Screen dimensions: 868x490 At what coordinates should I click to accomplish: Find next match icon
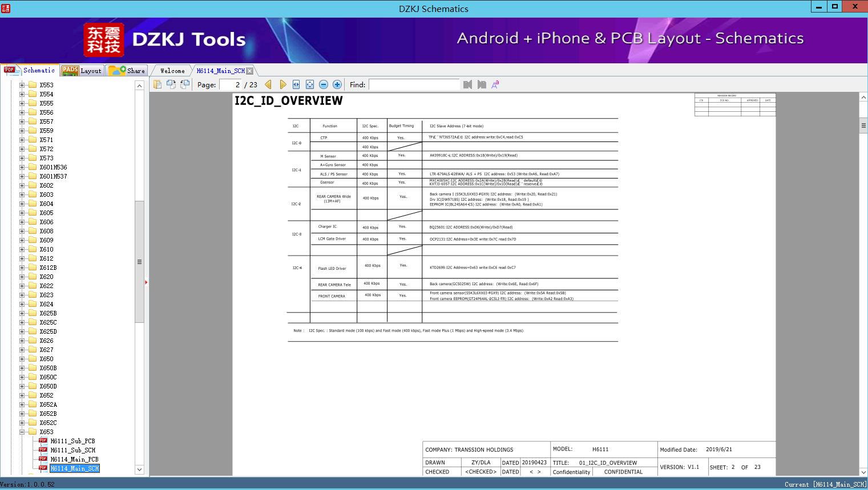click(x=482, y=84)
